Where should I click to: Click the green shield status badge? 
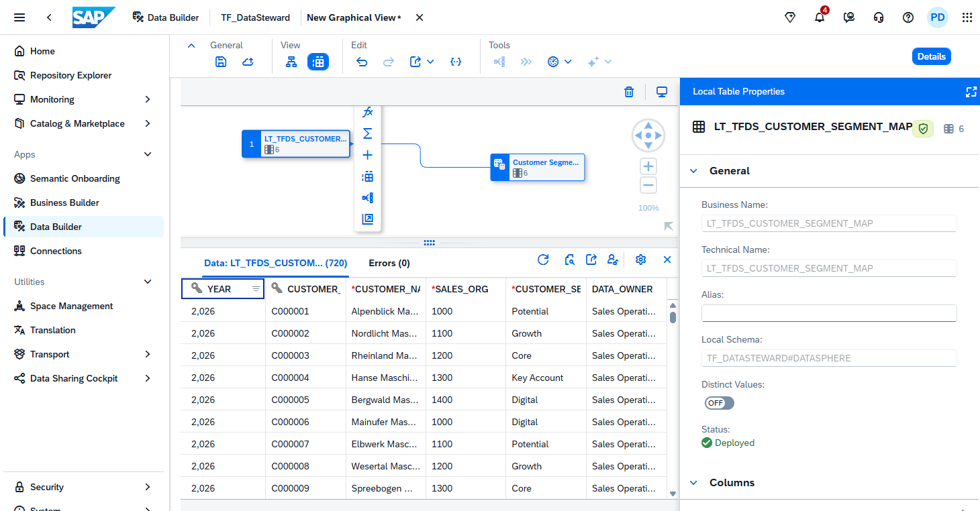[x=923, y=129]
